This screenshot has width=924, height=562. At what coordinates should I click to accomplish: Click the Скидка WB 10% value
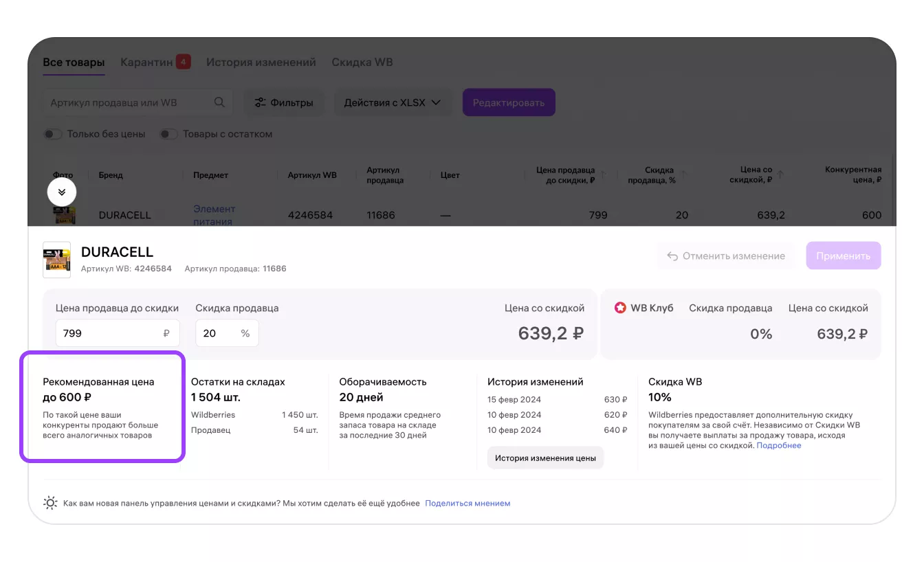pyautogui.click(x=660, y=397)
